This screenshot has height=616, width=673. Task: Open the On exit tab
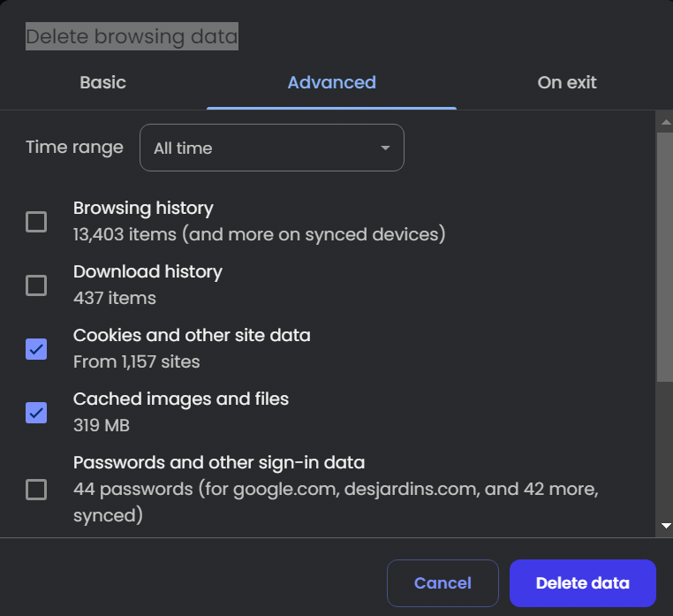567,82
